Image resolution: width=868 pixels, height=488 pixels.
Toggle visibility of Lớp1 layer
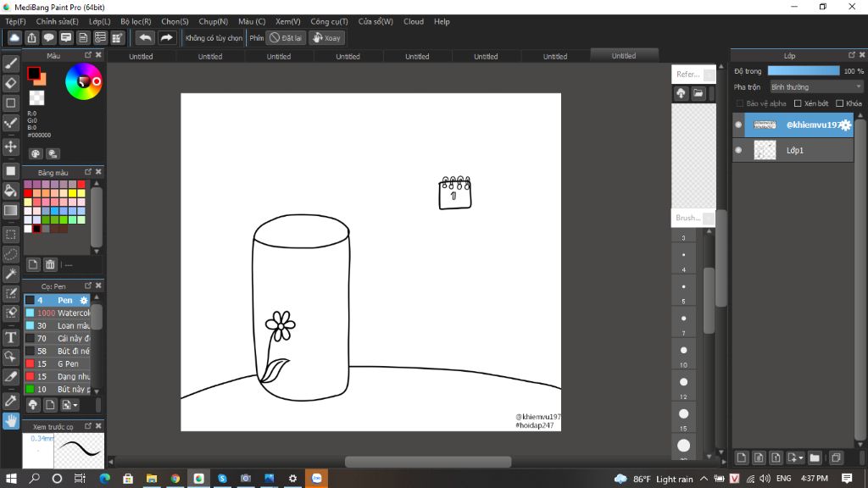coord(738,150)
